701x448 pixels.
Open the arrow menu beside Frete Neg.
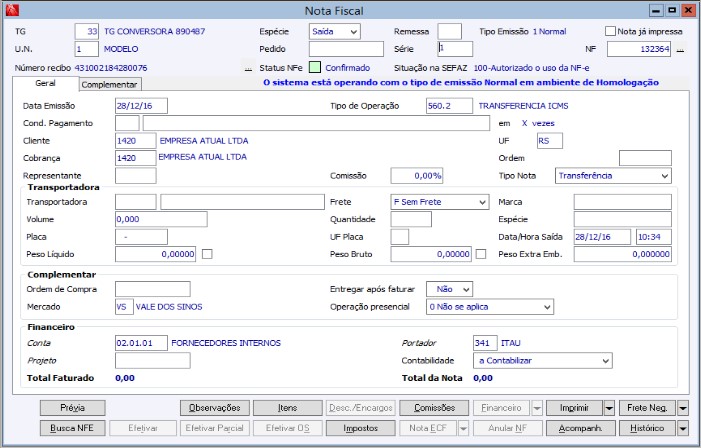(x=683, y=408)
